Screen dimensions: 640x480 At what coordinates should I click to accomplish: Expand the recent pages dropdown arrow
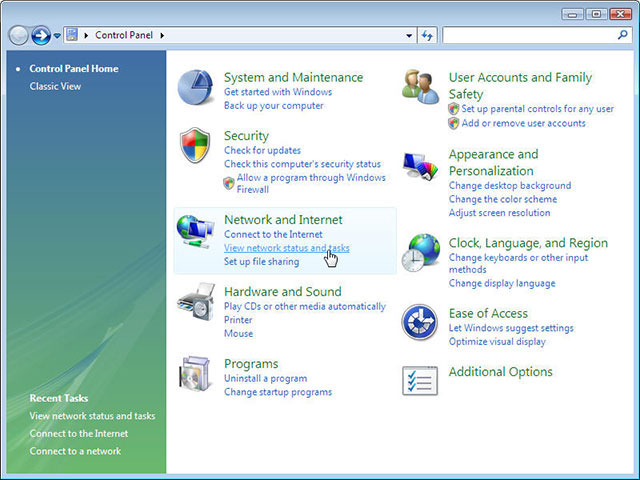(57, 36)
